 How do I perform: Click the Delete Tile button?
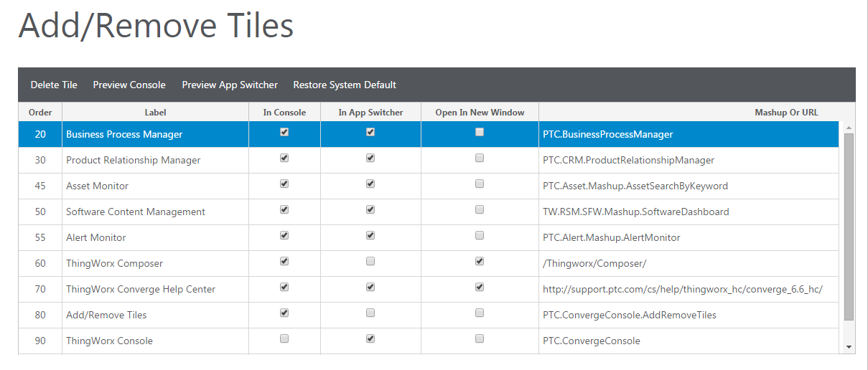54,85
